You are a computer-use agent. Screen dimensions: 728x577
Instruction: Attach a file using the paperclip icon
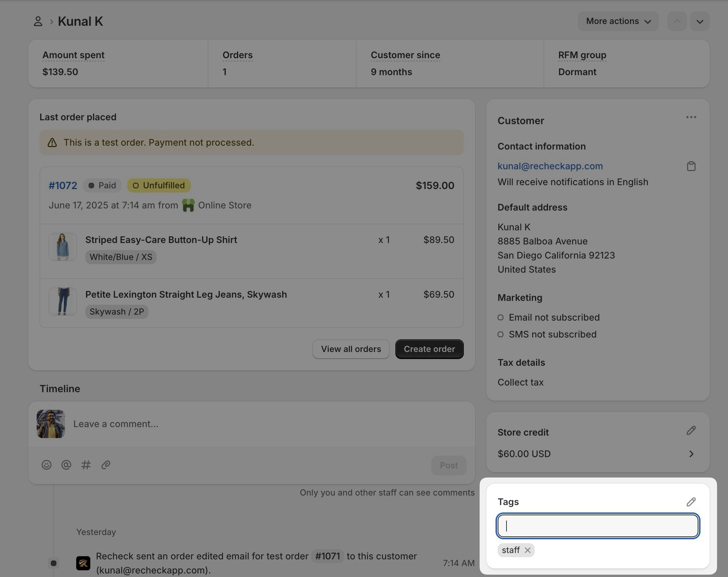pos(105,465)
